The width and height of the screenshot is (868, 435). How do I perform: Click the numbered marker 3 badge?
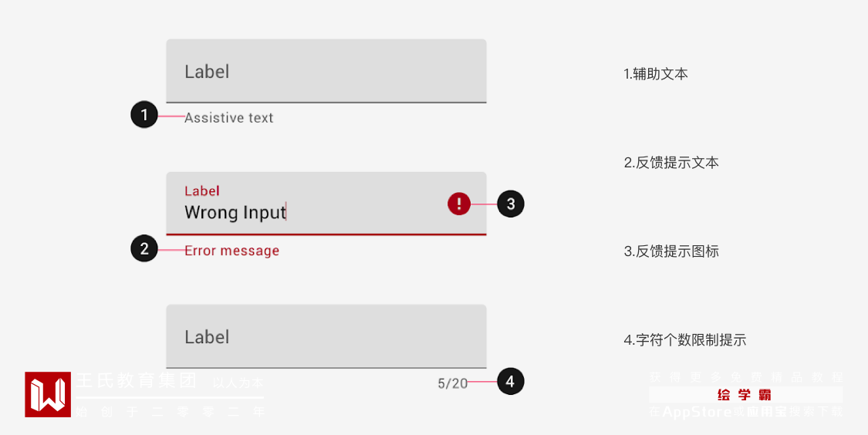[x=511, y=204]
